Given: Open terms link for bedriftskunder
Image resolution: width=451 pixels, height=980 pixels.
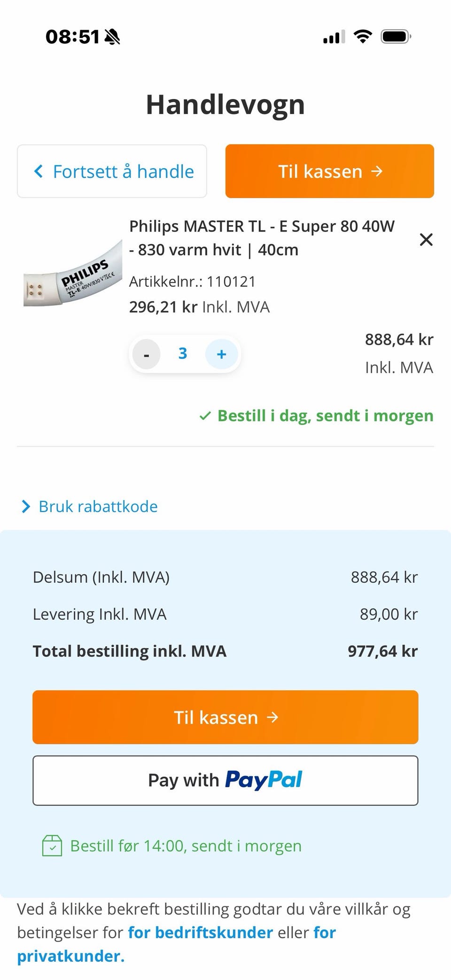Looking at the screenshot, I should [201, 932].
